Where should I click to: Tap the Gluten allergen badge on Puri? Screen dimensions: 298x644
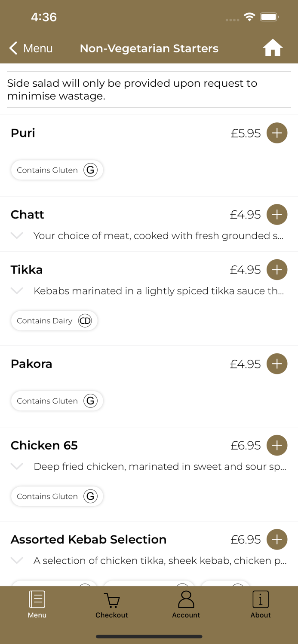[x=57, y=170]
